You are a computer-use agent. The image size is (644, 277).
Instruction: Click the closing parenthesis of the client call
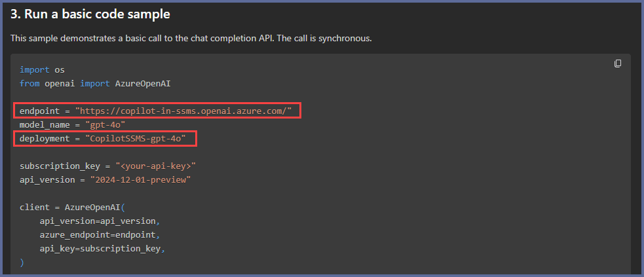click(x=22, y=262)
